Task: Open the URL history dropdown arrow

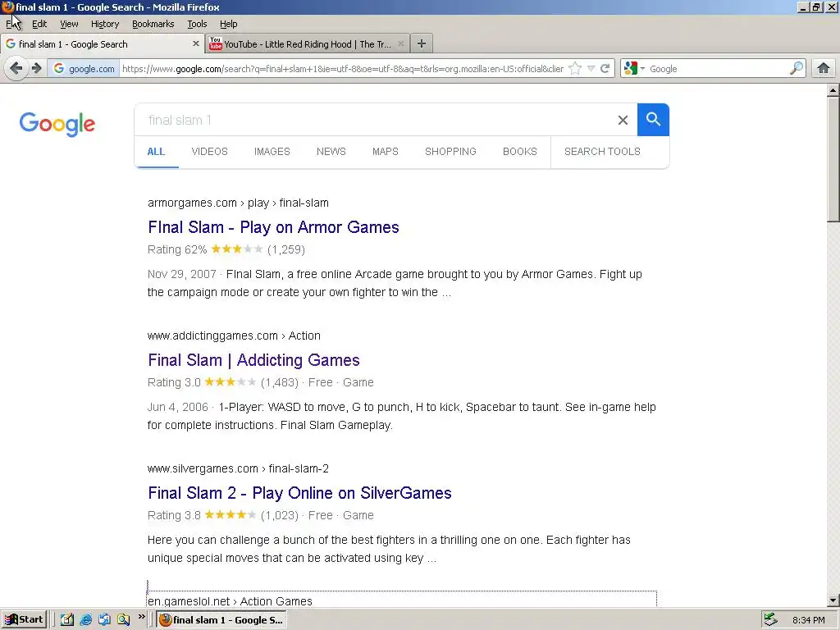Action: click(x=591, y=69)
